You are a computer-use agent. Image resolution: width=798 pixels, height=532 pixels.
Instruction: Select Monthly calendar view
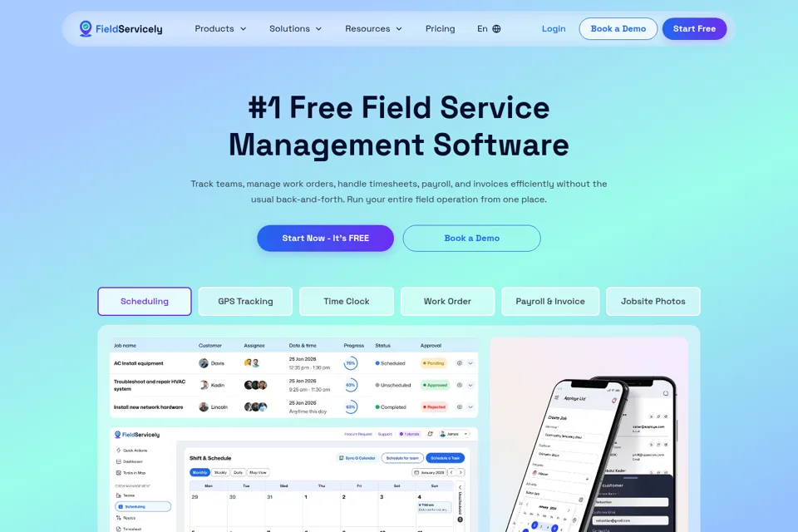click(199, 472)
